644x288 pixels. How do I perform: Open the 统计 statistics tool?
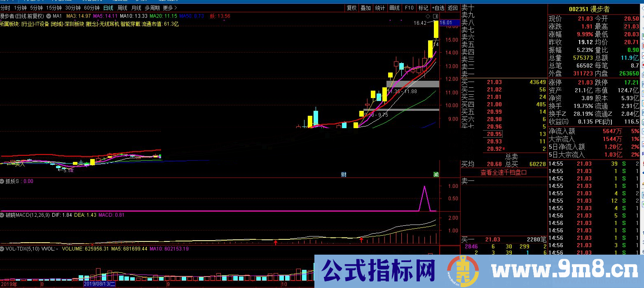(x=379, y=7)
